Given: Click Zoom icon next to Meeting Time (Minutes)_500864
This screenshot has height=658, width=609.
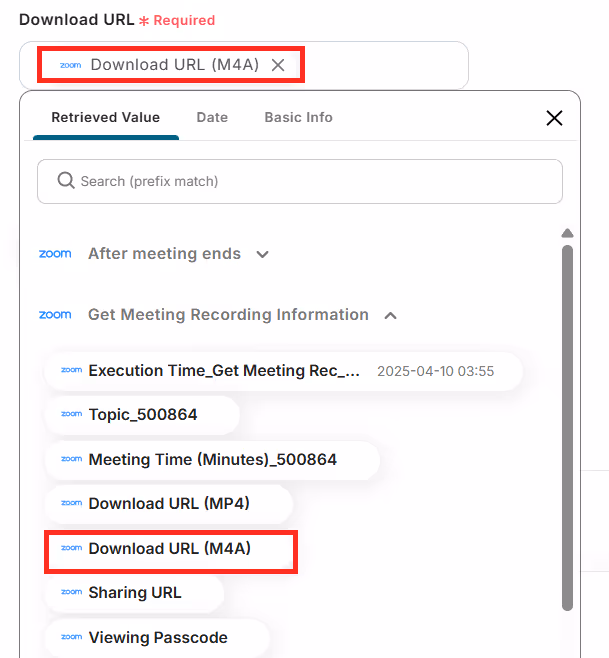Looking at the screenshot, I should click(x=71, y=459).
